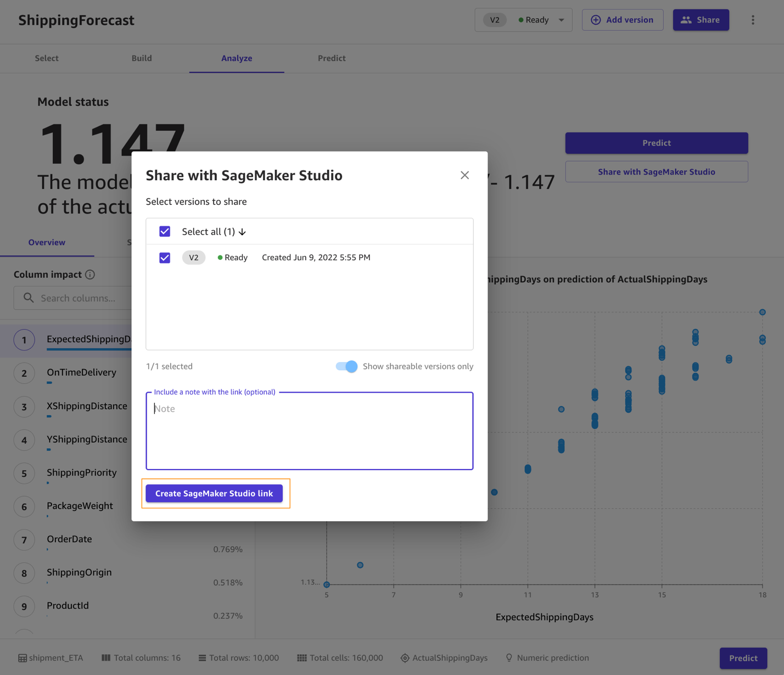
Task: Click the 0.237% impact value
Action: click(x=228, y=616)
